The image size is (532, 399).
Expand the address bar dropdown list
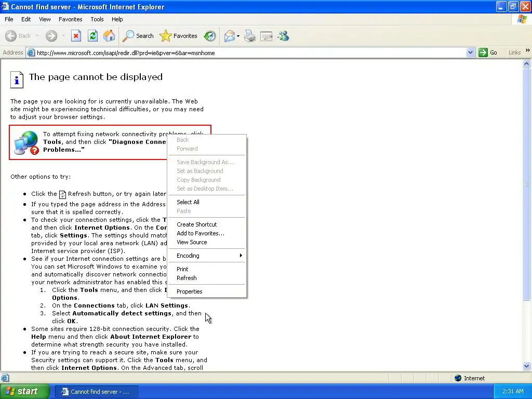(x=470, y=52)
